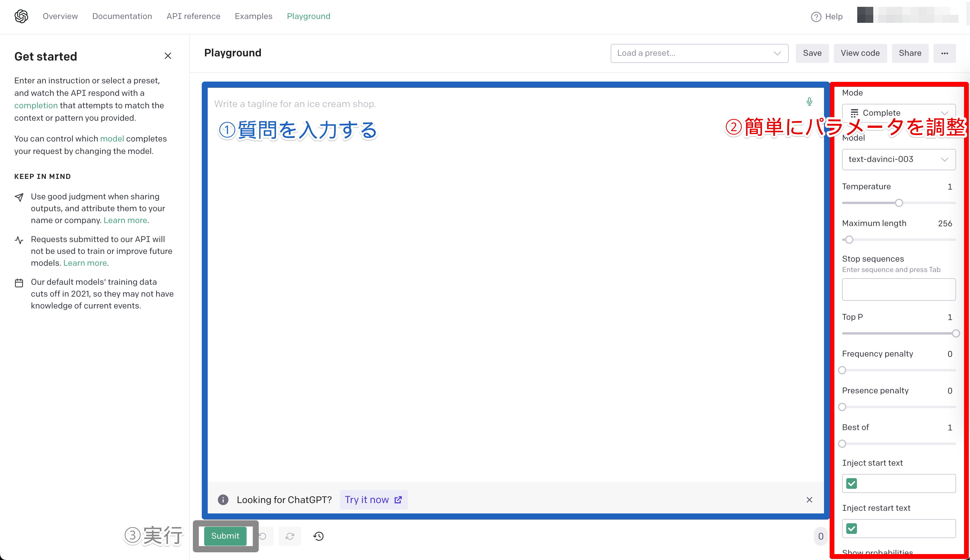Screen dimensions: 970x560
Task: Dismiss the Looking for ChatGPT banner
Action: (x=809, y=499)
